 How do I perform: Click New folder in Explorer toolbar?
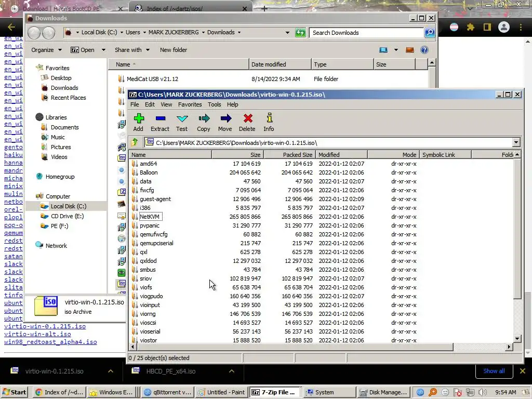[x=174, y=50]
